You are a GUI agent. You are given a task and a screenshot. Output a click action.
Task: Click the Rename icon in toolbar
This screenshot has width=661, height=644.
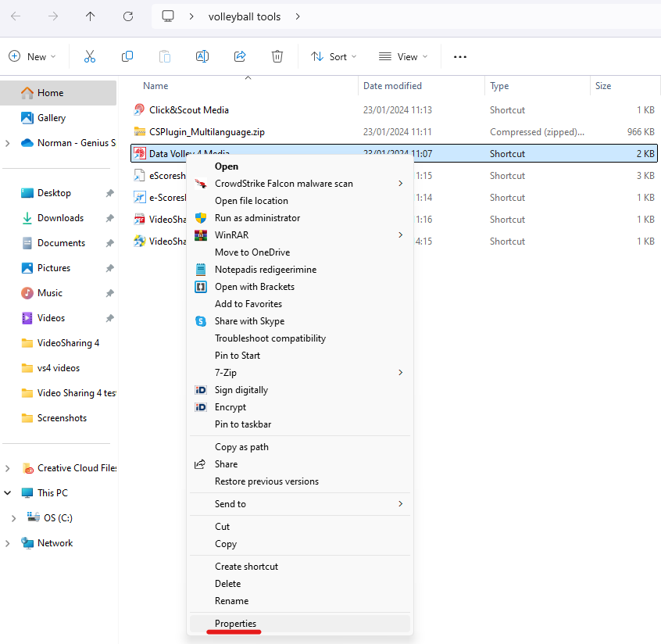pyautogui.click(x=202, y=56)
